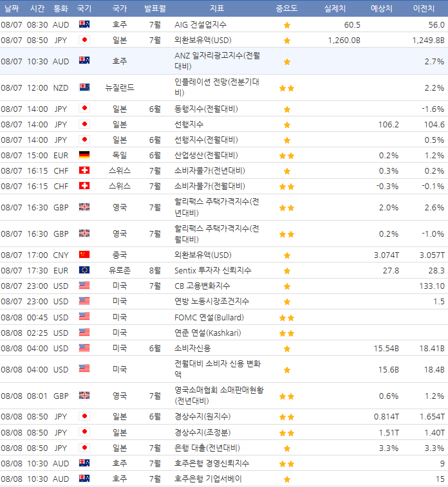
Task: Click Australia flag in AIG 건설업지수 row
Action: point(84,24)
